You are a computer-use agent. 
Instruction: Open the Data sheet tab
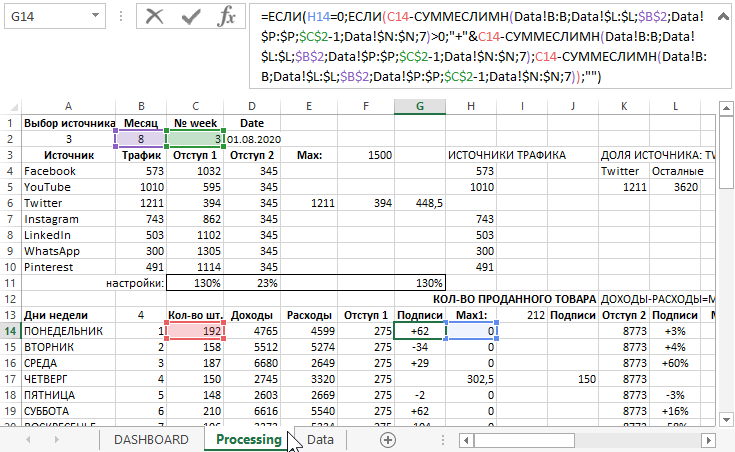click(320, 439)
